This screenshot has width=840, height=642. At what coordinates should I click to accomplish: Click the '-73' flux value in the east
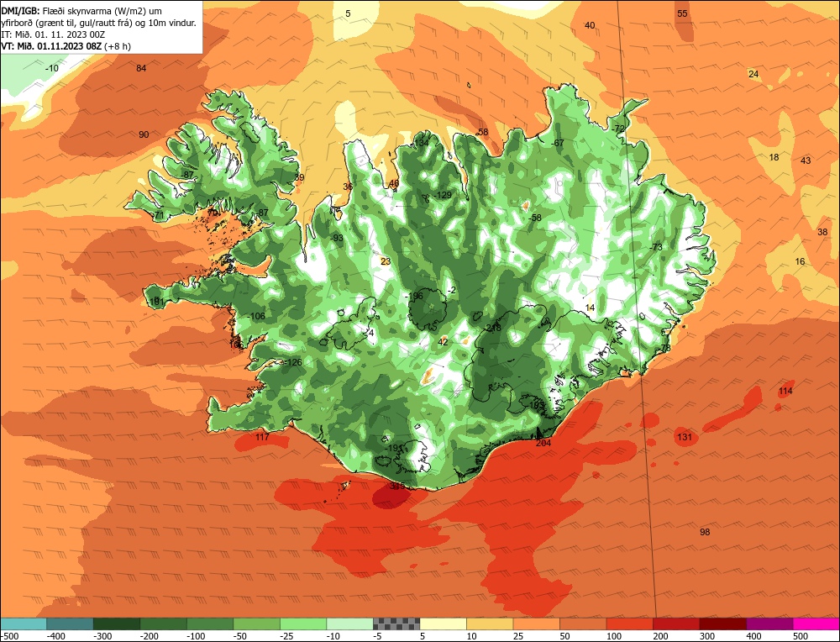click(x=656, y=247)
